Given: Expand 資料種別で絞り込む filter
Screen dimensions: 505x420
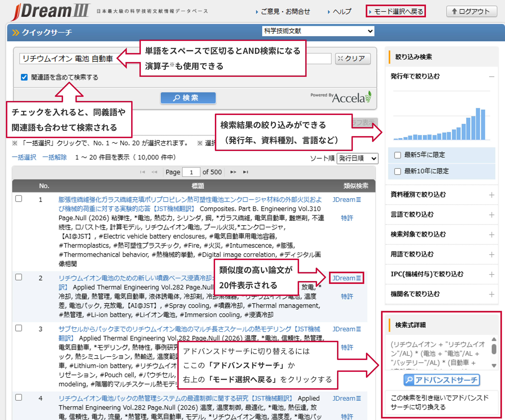Looking at the screenshot, I should pos(491,195).
